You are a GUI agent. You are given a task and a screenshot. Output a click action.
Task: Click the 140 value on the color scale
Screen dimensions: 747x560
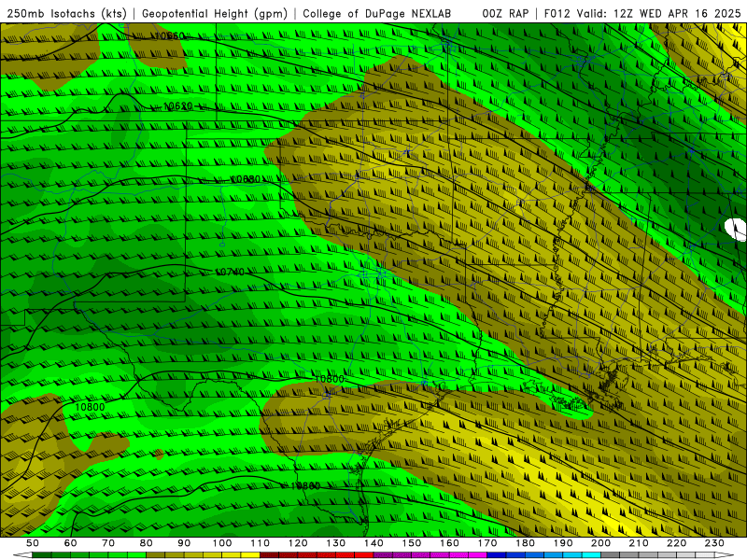pyautogui.click(x=373, y=543)
